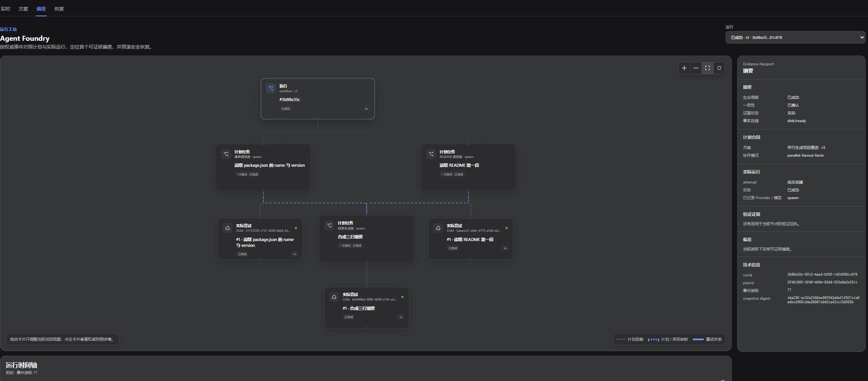Select planned task 读取 package.json 的 name 与 version

pos(264,167)
